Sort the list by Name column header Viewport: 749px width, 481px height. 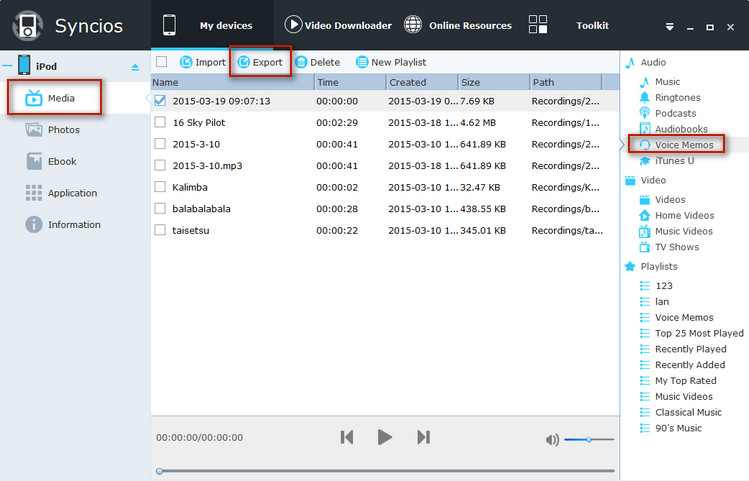pos(230,82)
